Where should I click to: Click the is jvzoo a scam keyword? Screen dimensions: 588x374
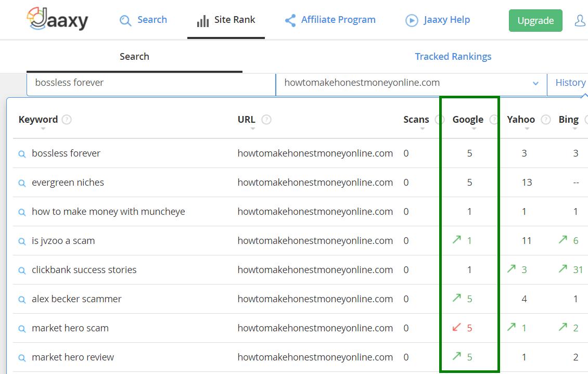click(x=63, y=241)
